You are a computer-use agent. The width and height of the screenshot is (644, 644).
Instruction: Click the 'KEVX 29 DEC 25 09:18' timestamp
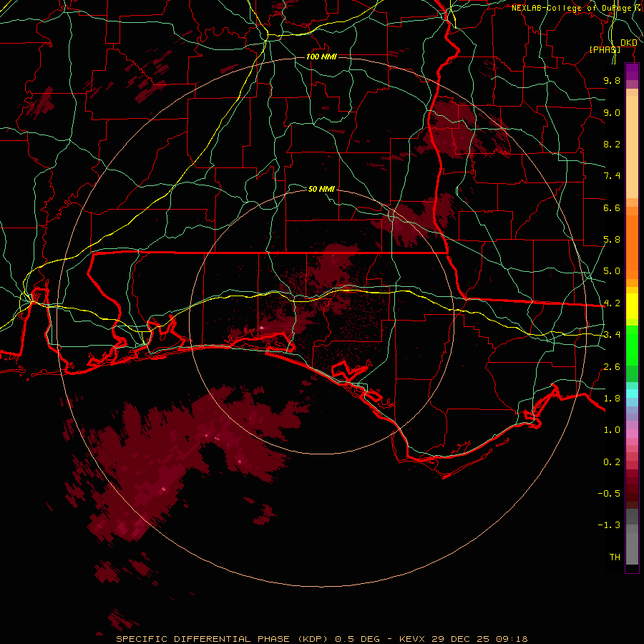coord(463,639)
